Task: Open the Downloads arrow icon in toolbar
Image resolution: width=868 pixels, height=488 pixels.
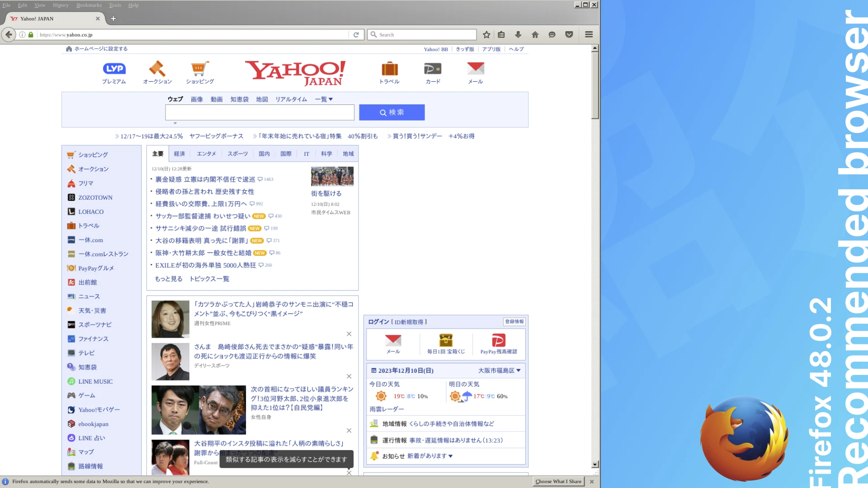Action: 518,35
